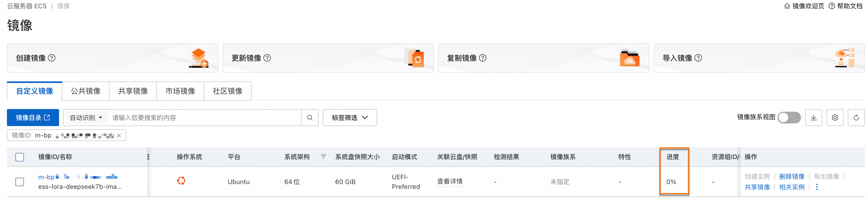The height and width of the screenshot is (200, 868).
Task: Click the 查看详情 link
Action: point(449,181)
